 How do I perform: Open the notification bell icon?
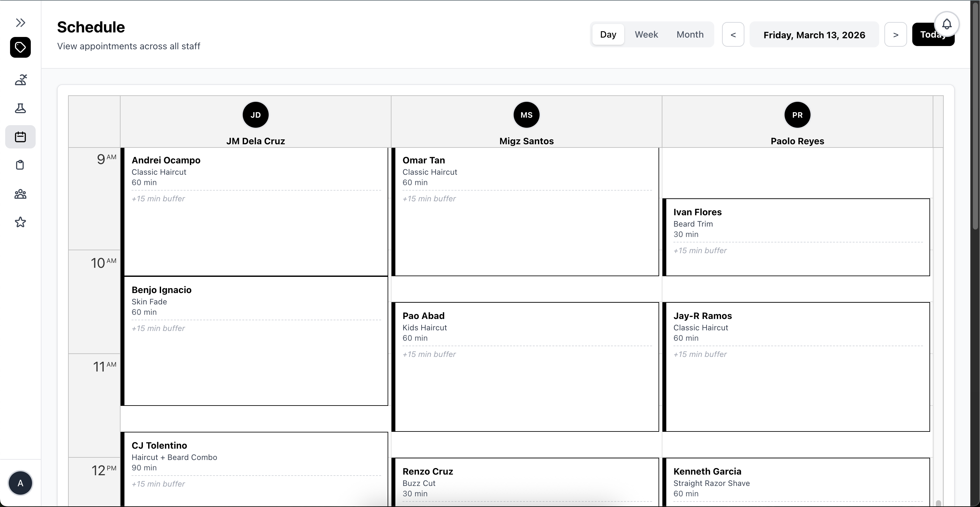(x=947, y=24)
